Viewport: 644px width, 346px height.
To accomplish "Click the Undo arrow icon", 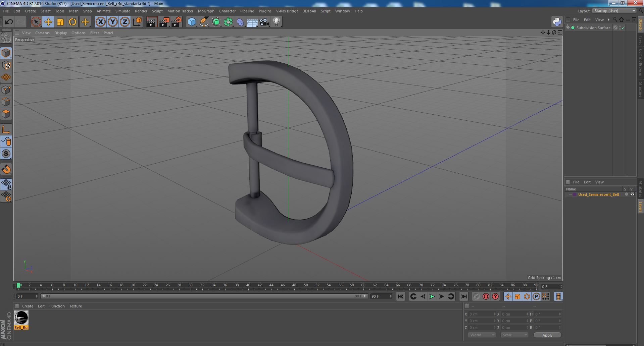I will coord(9,22).
